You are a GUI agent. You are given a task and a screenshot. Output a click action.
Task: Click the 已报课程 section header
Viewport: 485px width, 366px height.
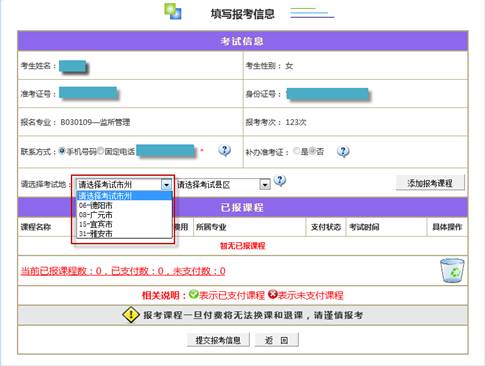[242, 207]
